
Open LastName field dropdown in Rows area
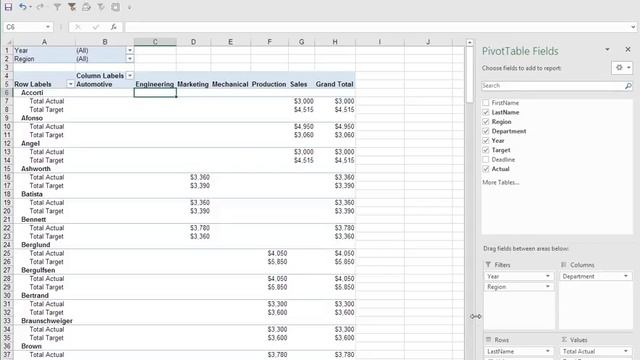548,351
